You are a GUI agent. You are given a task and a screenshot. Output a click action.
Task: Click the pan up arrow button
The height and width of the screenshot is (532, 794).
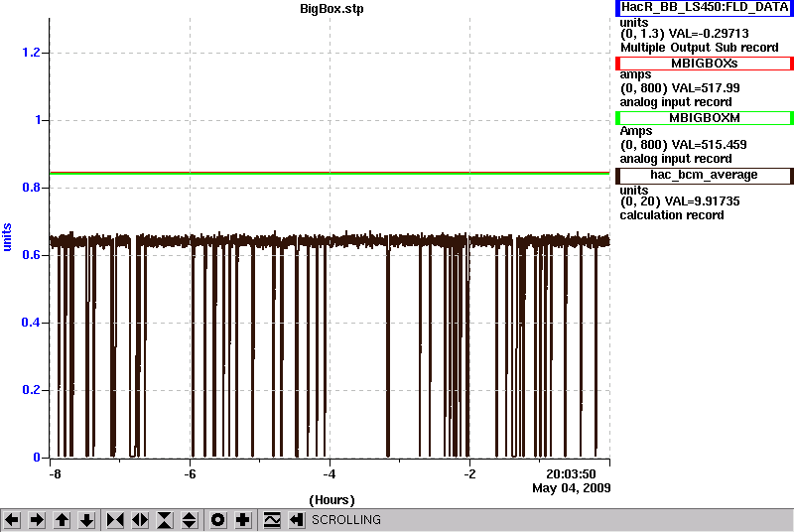point(62,520)
